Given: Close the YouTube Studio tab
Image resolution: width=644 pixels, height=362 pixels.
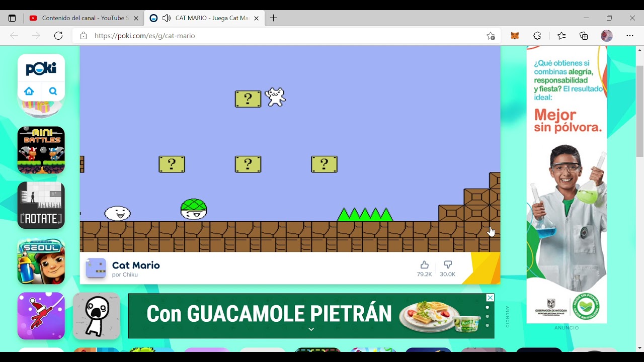Looking at the screenshot, I should [x=136, y=18].
